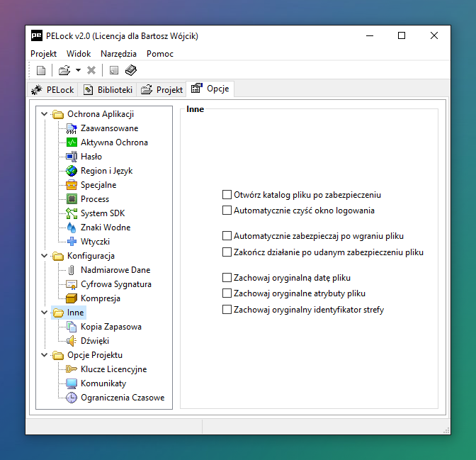
Task: Open Cyfrowa Sygnatura settings
Action: (x=115, y=284)
